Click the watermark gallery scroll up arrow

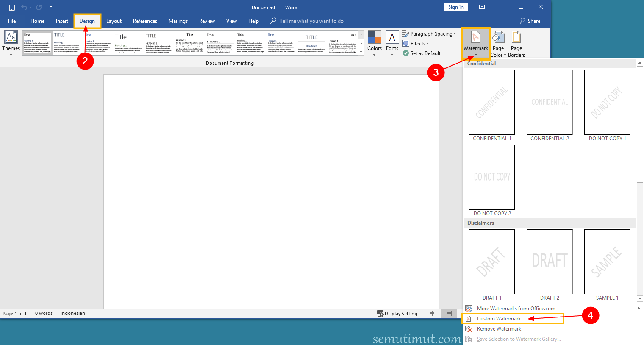(640, 63)
